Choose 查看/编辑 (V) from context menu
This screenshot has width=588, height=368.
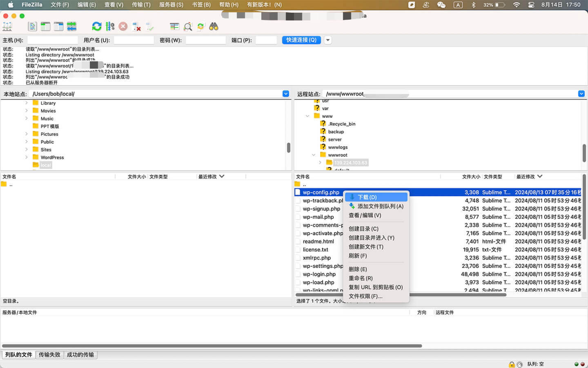click(376, 215)
